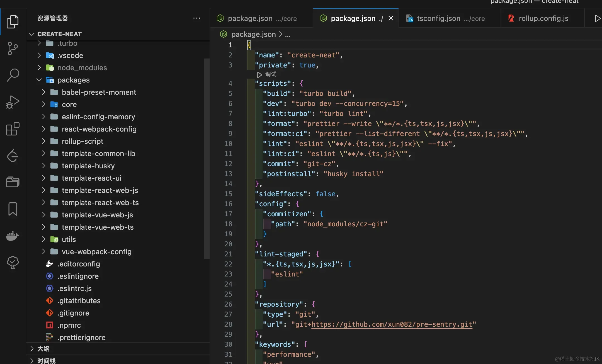This screenshot has width=602, height=364.
Task: Click the .gitattributes git icon
Action: [x=50, y=300]
